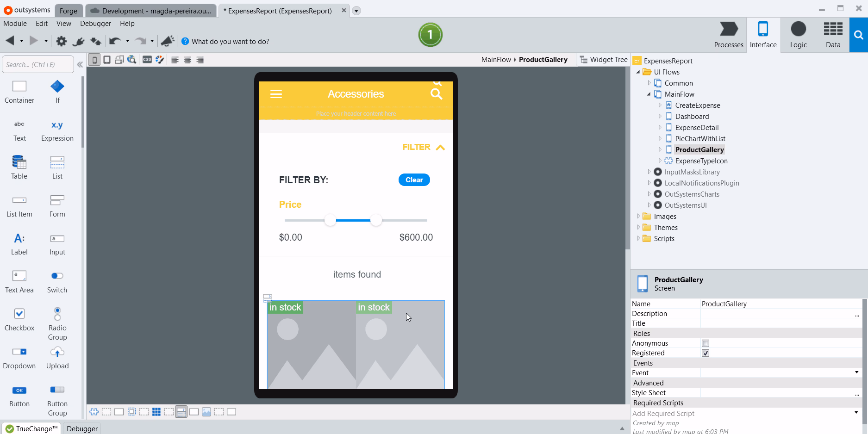Select the Button Group widget in toolbox
Image resolution: width=868 pixels, height=434 pixels.
click(57, 401)
